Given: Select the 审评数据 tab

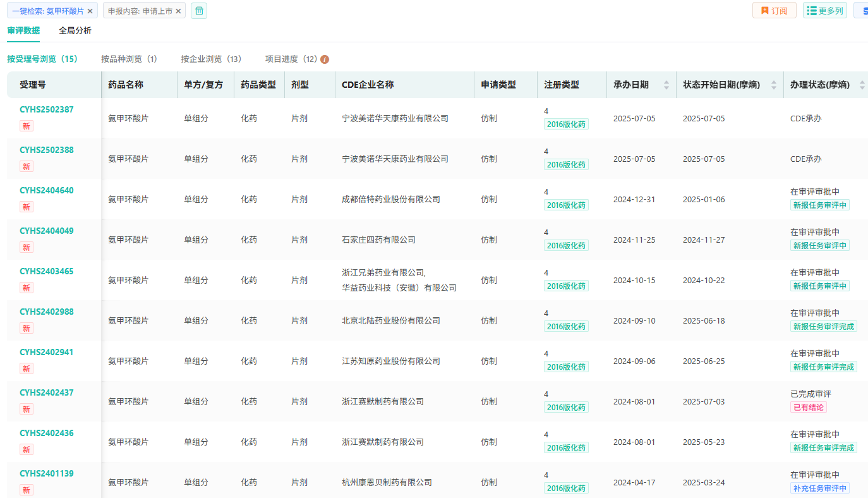Looking at the screenshot, I should click(23, 30).
